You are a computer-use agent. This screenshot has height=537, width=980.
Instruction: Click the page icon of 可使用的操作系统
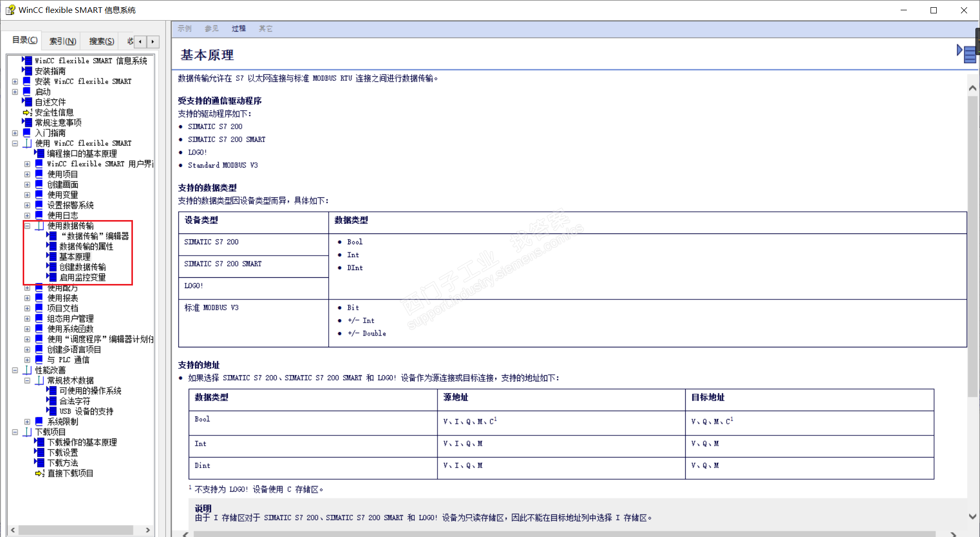click(52, 390)
